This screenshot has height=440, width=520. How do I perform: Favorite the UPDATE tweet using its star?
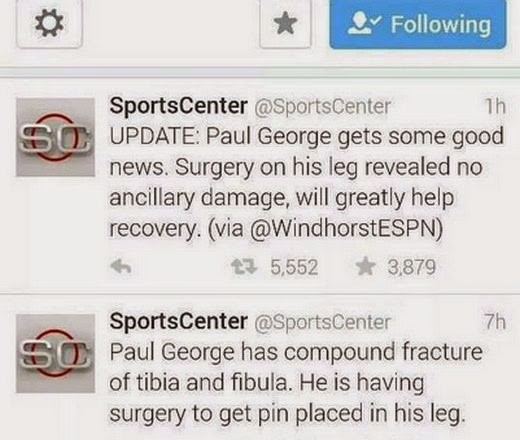(365, 267)
